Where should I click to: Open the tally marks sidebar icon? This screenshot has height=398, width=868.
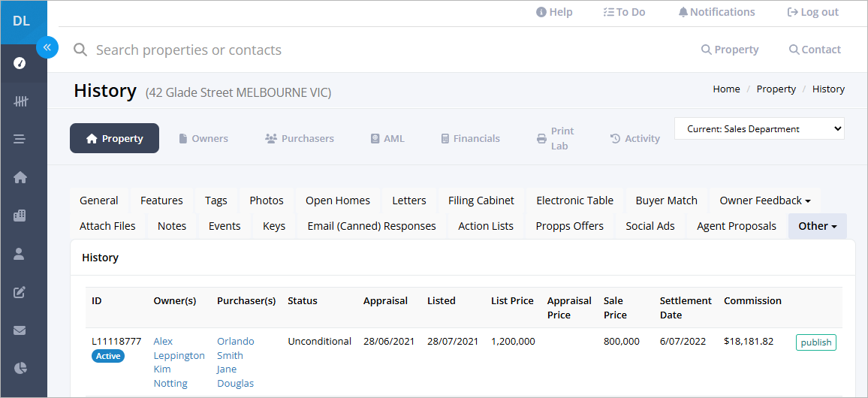point(20,101)
